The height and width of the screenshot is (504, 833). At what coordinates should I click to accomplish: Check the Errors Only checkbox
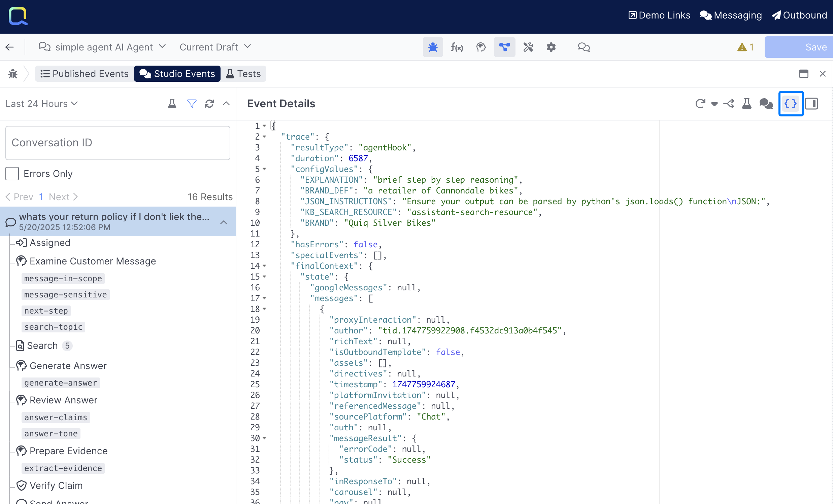12,174
